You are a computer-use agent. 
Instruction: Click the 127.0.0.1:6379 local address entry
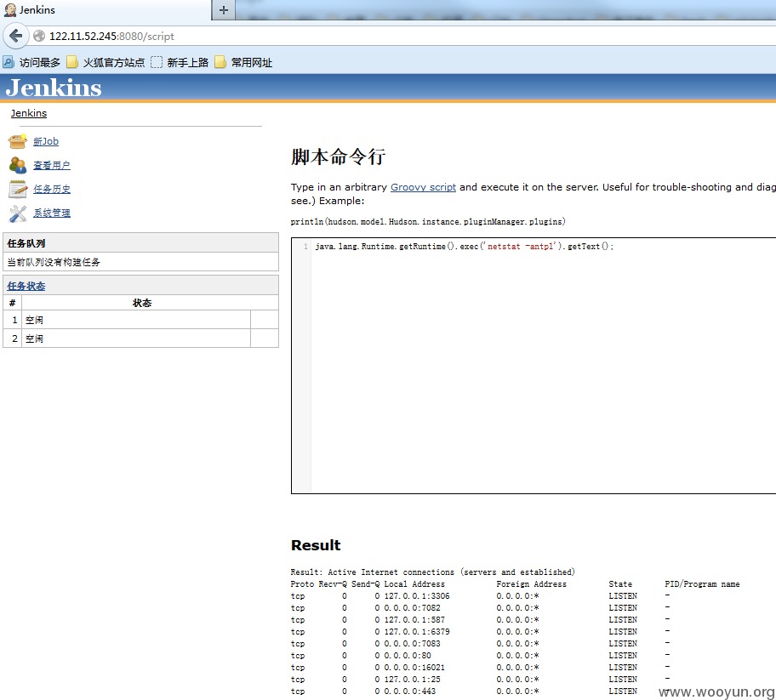417,632
